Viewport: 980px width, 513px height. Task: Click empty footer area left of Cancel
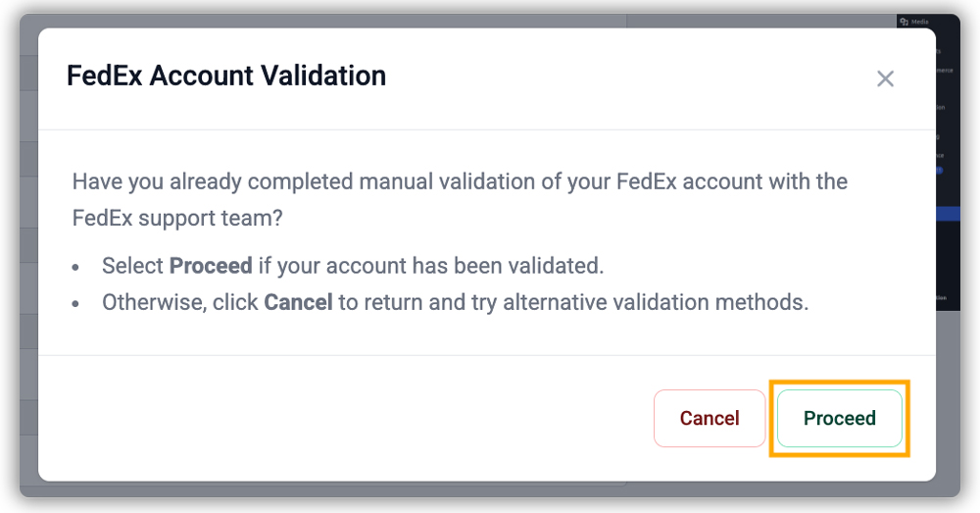(343, 419)
